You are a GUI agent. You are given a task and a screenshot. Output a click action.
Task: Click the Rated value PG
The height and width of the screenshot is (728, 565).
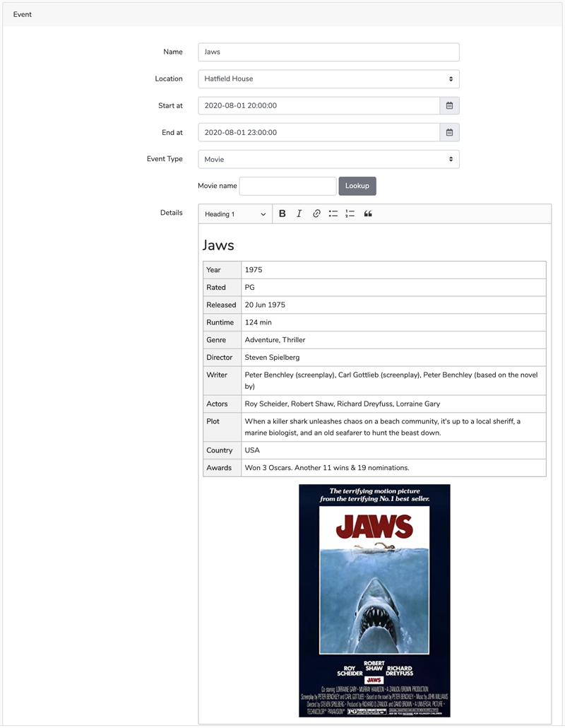[x=249, y=288]
